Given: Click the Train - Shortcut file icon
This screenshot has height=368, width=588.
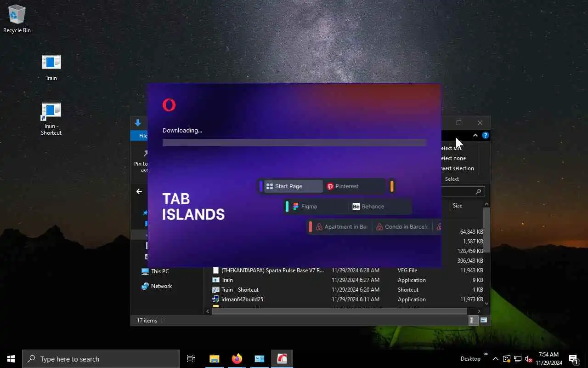Looking at the screenshot, I should (216, 290).
